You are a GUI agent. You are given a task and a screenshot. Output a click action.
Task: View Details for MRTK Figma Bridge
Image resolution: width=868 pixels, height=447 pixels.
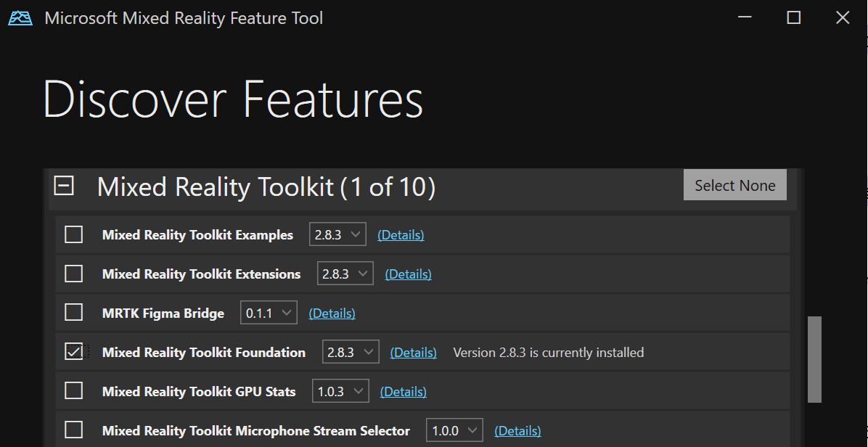click(332, 313)
